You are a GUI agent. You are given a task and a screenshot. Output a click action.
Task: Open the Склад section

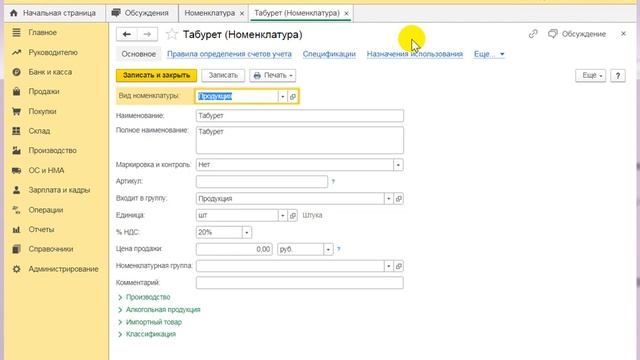pyautogui.click(x=39, y=131)
